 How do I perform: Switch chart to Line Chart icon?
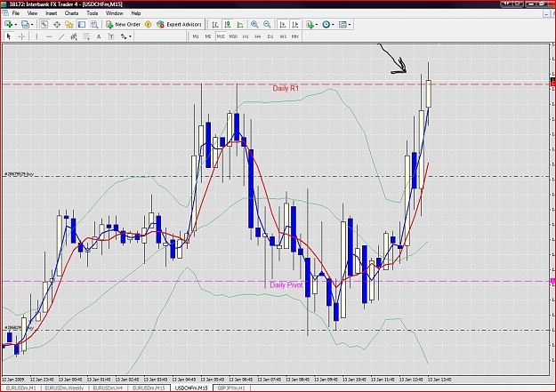click(240, 25)
